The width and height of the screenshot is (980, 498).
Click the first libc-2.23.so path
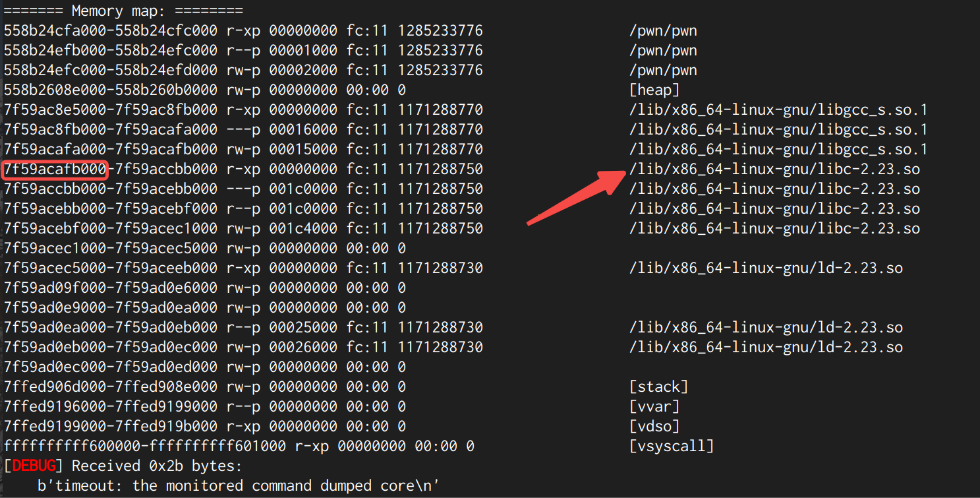pyautogui.click(x=774, y=170)
